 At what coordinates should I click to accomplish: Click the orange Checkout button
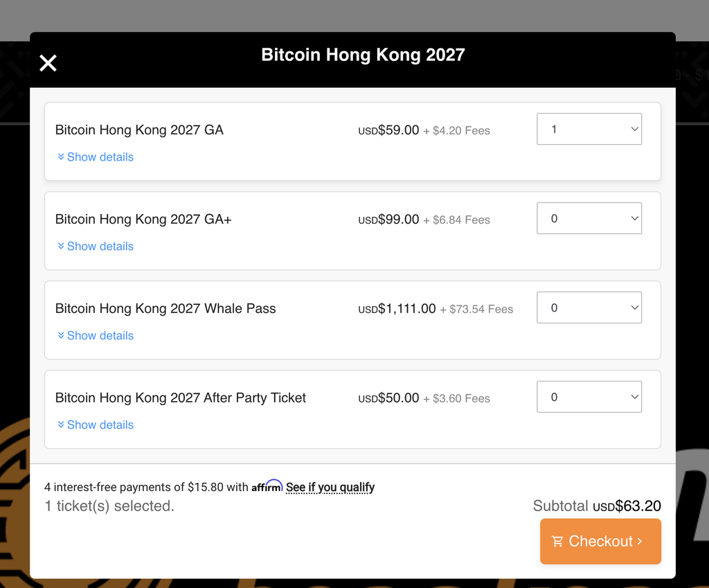pos(600,542)
